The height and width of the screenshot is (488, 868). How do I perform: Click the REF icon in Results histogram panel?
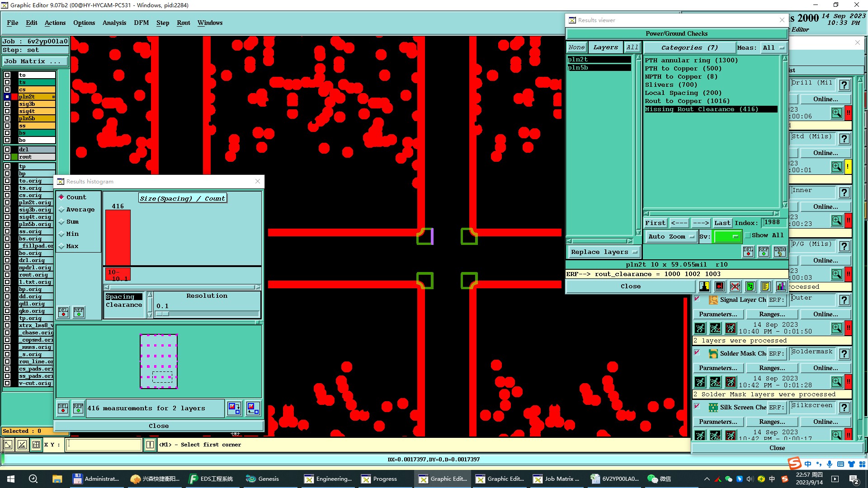pos(79,312)
